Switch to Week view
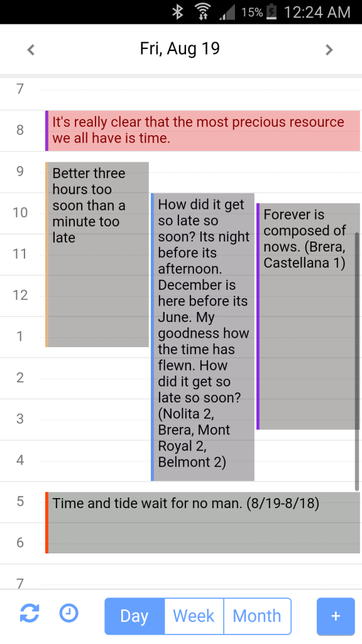The height and width of the screenshot is (644, 362). tap(194, 616)
